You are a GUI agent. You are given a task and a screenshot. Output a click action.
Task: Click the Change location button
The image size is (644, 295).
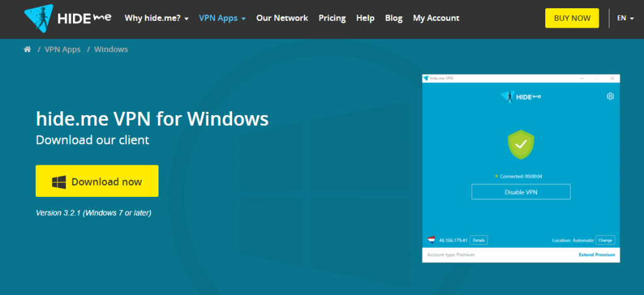[x=605, y=240]
